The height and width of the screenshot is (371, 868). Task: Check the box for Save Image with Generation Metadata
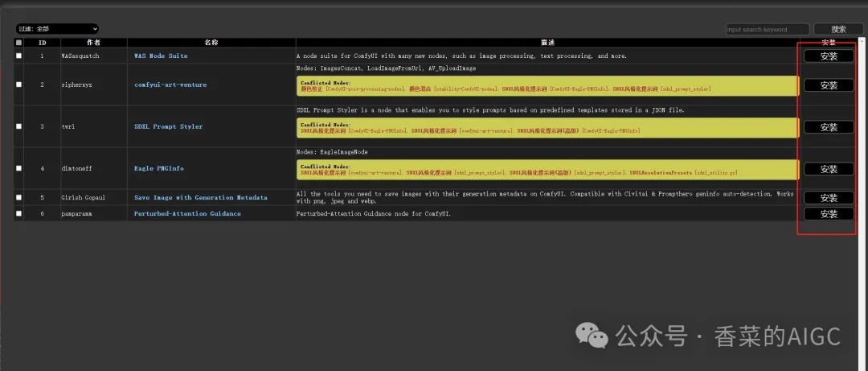point(18,197)
